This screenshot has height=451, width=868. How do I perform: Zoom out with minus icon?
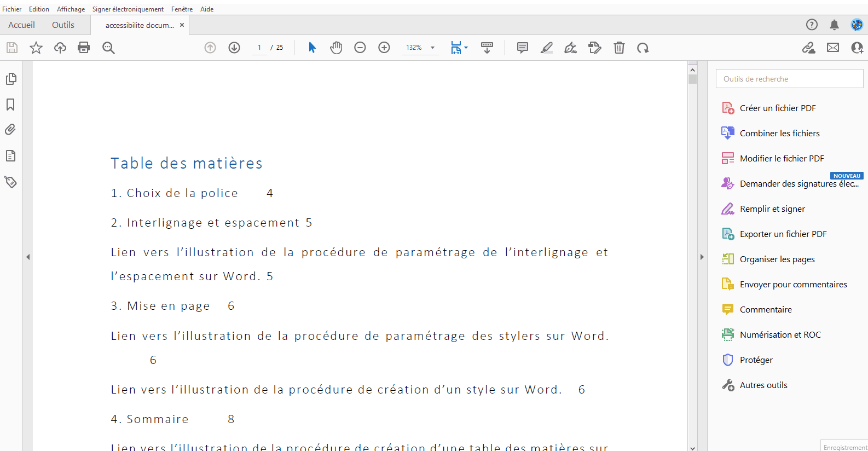[360, 48]
